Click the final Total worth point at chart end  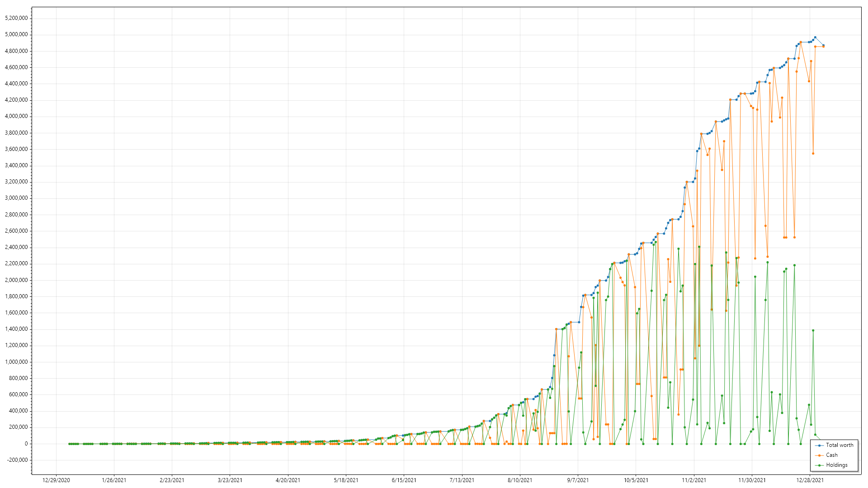(x=823, y=45)
